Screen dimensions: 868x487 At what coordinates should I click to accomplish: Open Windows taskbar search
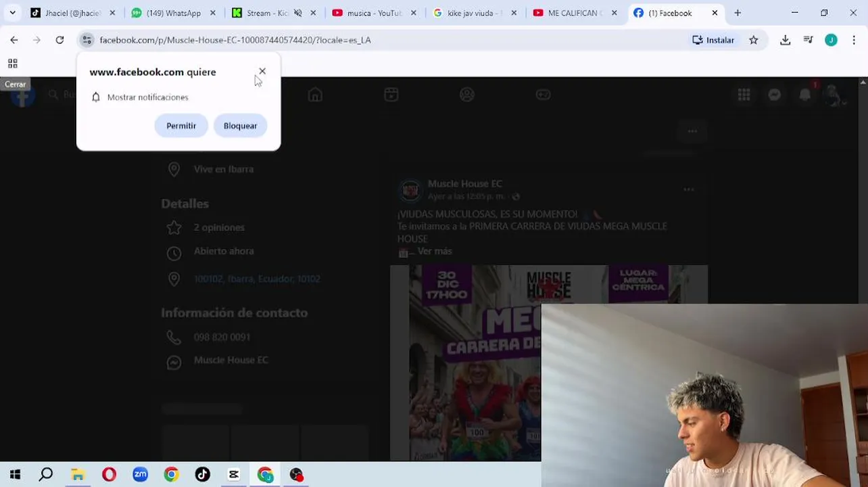[x=46, y=475]
